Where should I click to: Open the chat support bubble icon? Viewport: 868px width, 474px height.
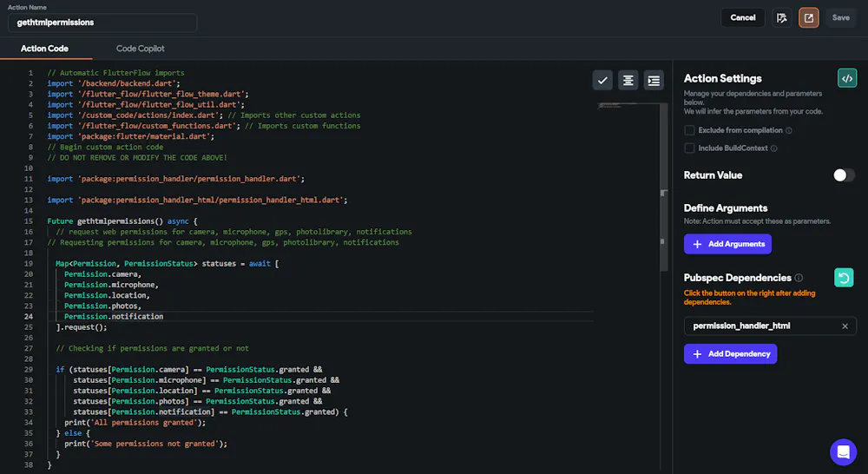pos(843,451)
